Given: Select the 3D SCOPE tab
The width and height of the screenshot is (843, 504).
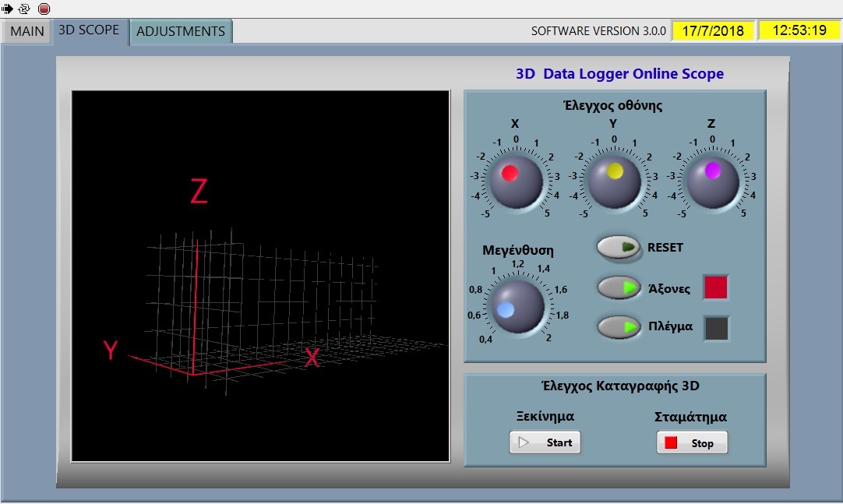Looking at the screenshot, I should pos(90,30).
